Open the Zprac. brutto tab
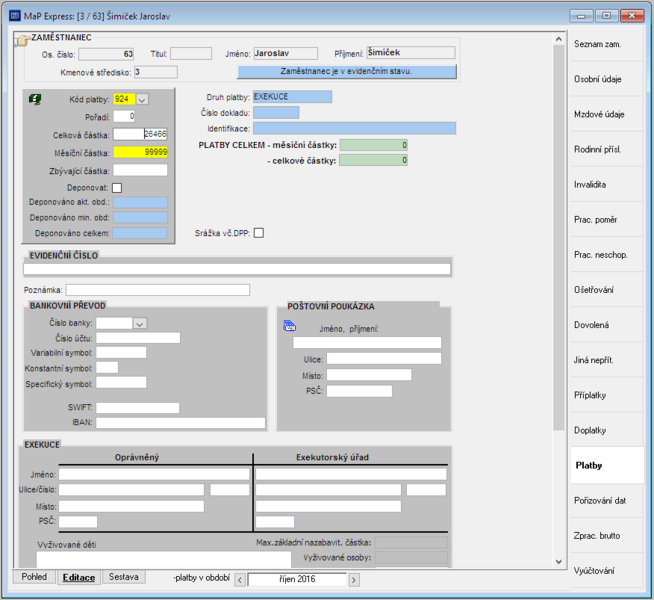654x600 pixels. [607, 536]
